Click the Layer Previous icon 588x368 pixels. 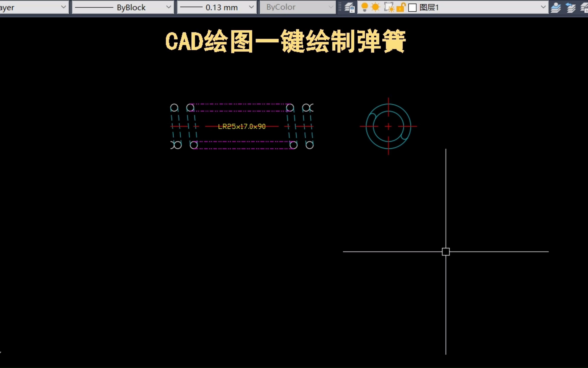[571, 7]
